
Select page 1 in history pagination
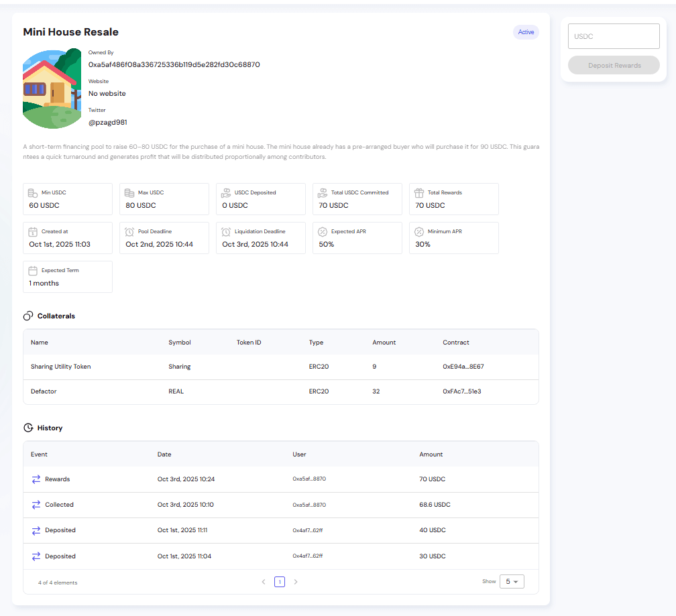click(280, 582)
